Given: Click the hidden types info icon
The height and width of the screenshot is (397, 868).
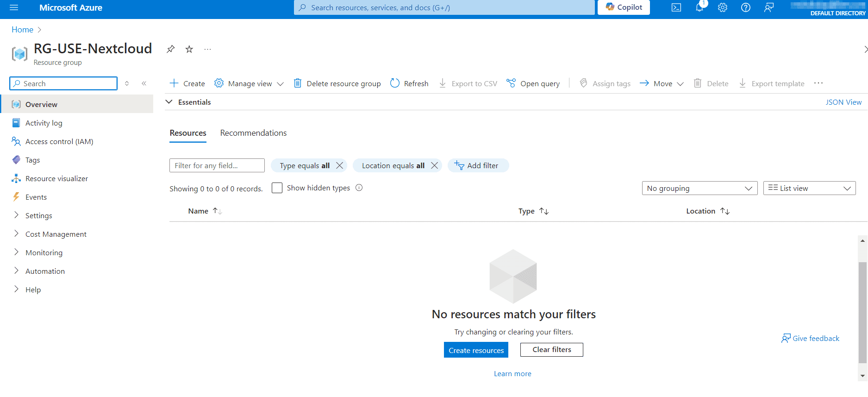Looking at the screenshot, I should click(359, 188).
